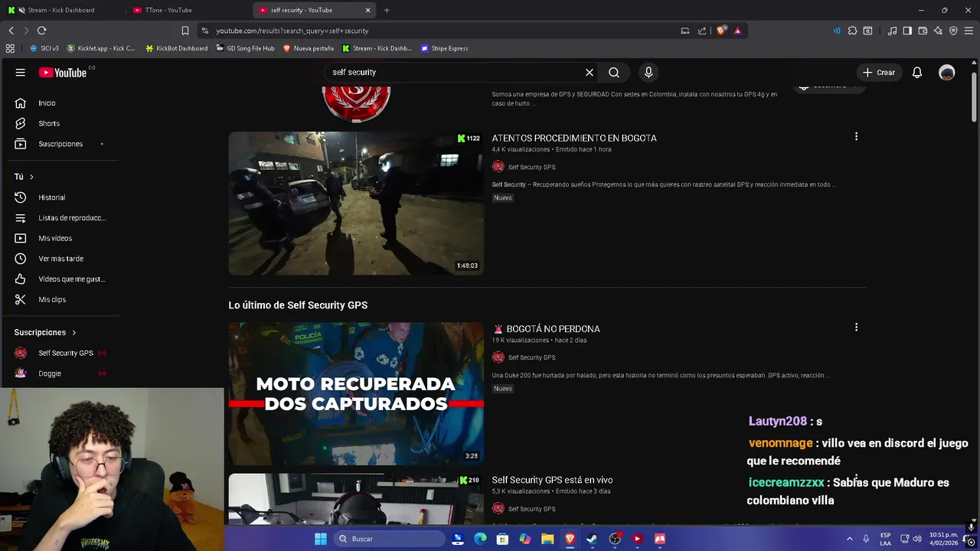Open the media control music note
The image size is (980, 551).
pos(892,31)
